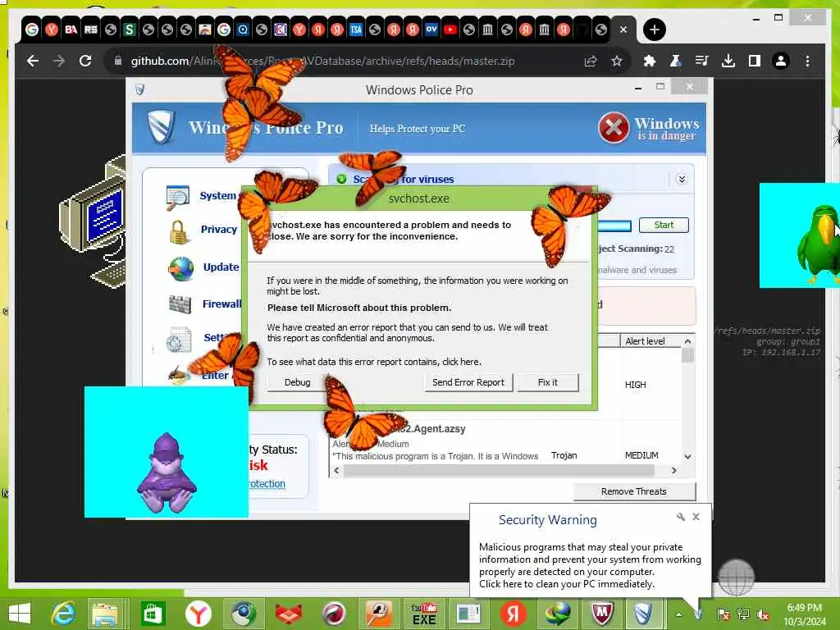This screenshot has width=840, height=630.
Task: Open Privacy section with padlock icon
Action: [203, 230]
